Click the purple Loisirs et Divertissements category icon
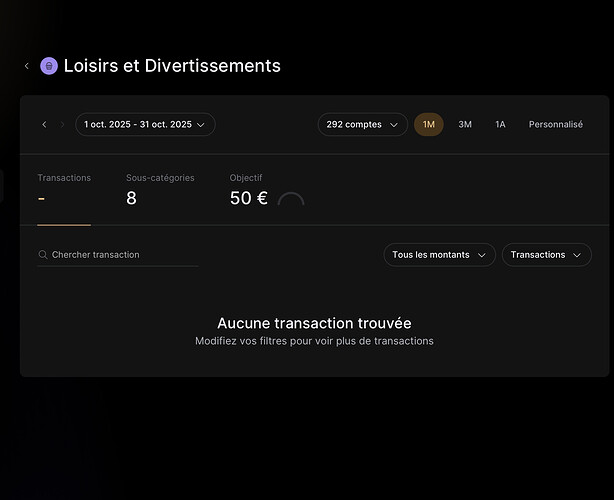Screen dimensions: 614x500 click(x=48, y=66)
